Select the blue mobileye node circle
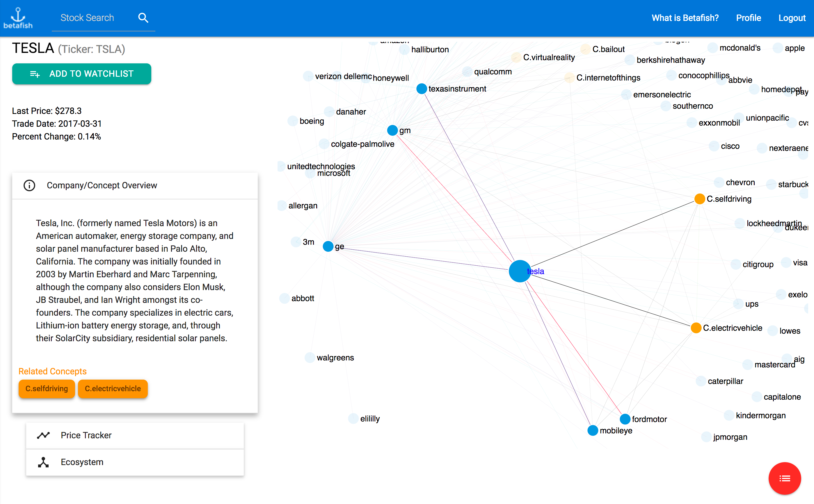 coord(593,430)
